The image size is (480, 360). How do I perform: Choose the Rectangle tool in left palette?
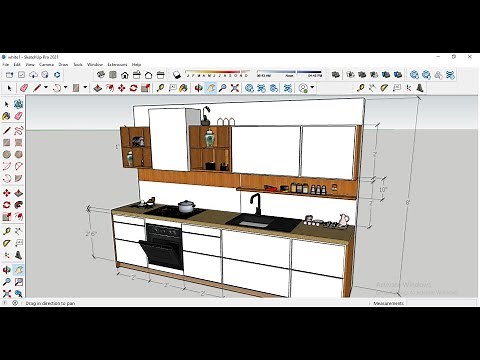pos(7,143)
